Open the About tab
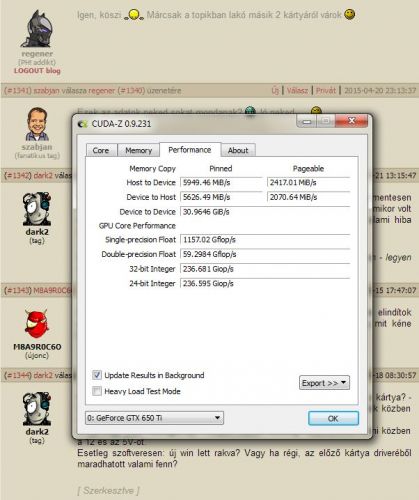 pyautogui.click(x=238, y=150)
